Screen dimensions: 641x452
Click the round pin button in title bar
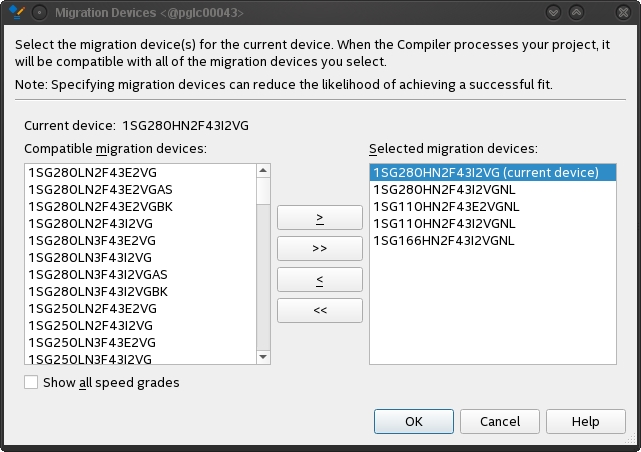click(39, 12)
